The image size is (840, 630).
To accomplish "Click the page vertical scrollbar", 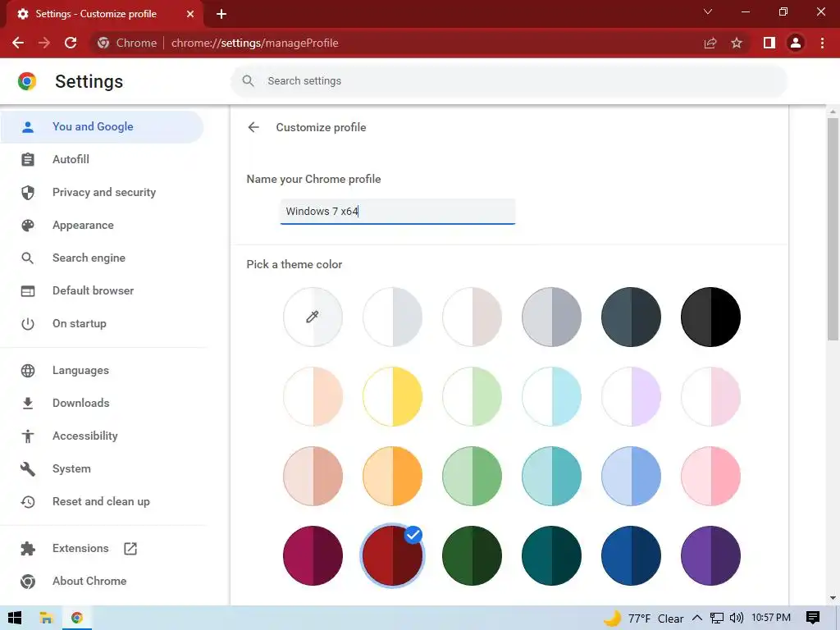I will point(833,230).
